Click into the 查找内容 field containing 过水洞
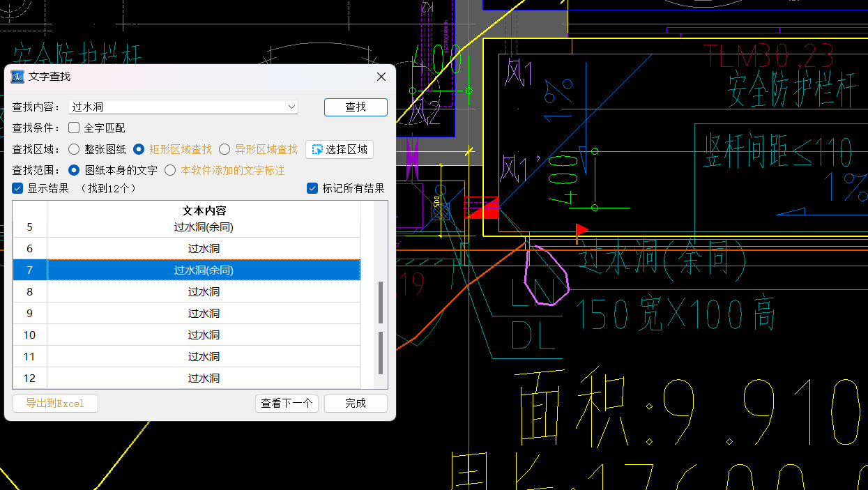Image resolution: width=868 pixels, height=490 pixels. (183, 107)
